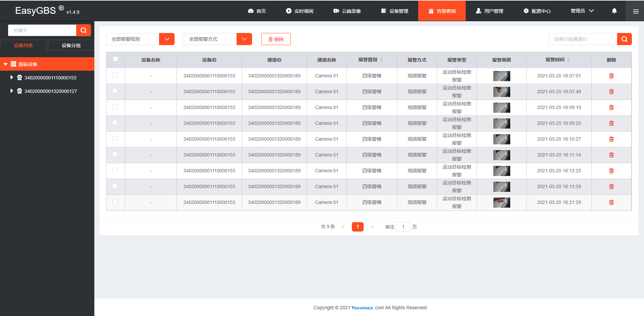
Task: Click the sidebar keyword search icon
Action: tap(84, 30)
